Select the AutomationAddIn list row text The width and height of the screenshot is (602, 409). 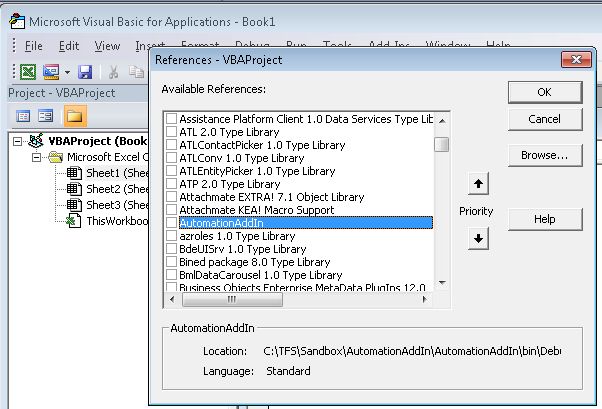pyautogui.click(x=306, y=223)
